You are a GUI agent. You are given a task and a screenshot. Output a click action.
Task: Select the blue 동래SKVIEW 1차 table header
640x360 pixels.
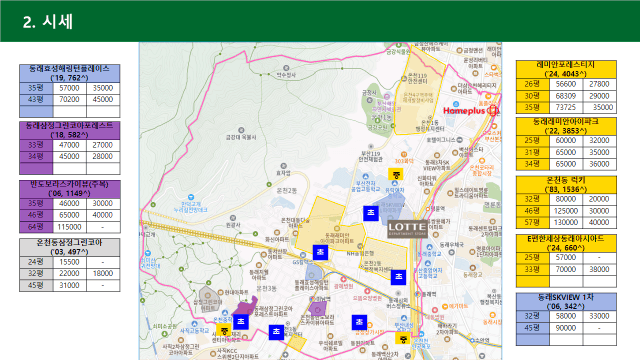566,302
